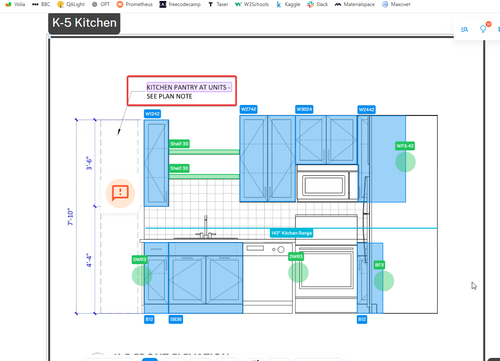500x361 pixels.
Task: Select the 142" Kitchen Range label
Action: pos(292,233)
